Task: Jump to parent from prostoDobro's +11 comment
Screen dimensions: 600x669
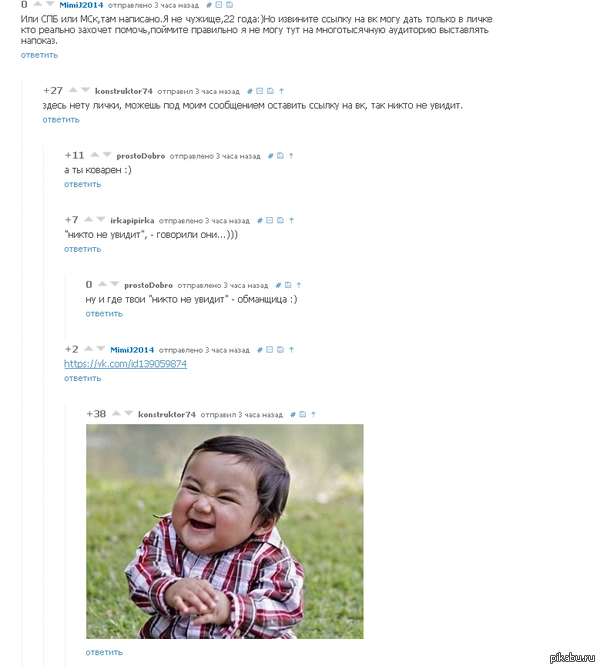Action: (x=291, y=156)
